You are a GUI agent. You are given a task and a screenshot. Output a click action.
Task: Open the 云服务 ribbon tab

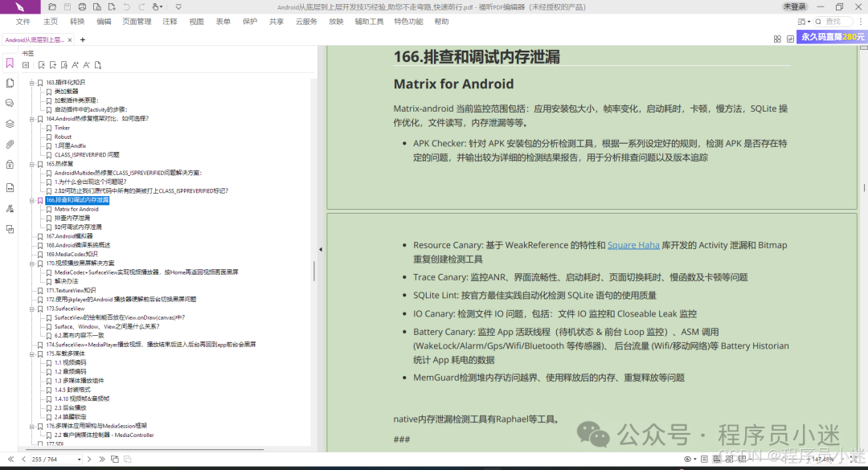[x=306, y=22]
